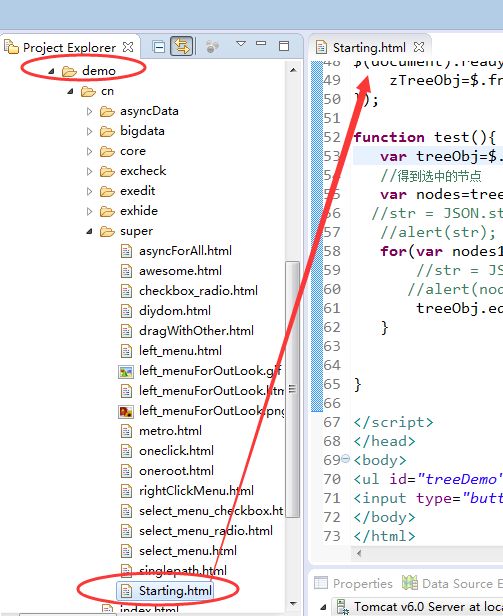Screen dimensions: 503x616
Task: Select metro.html file
Action: tap(170, 431)
